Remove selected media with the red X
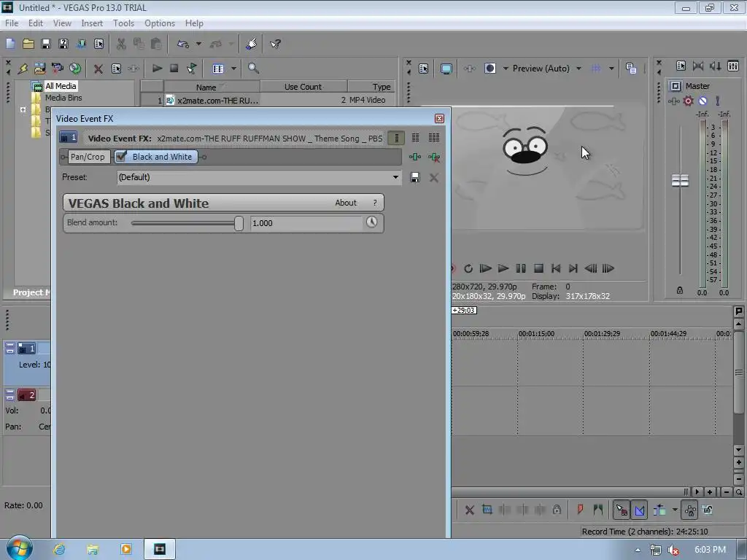Viewport: 747px width, 560px height. [98, 69]
